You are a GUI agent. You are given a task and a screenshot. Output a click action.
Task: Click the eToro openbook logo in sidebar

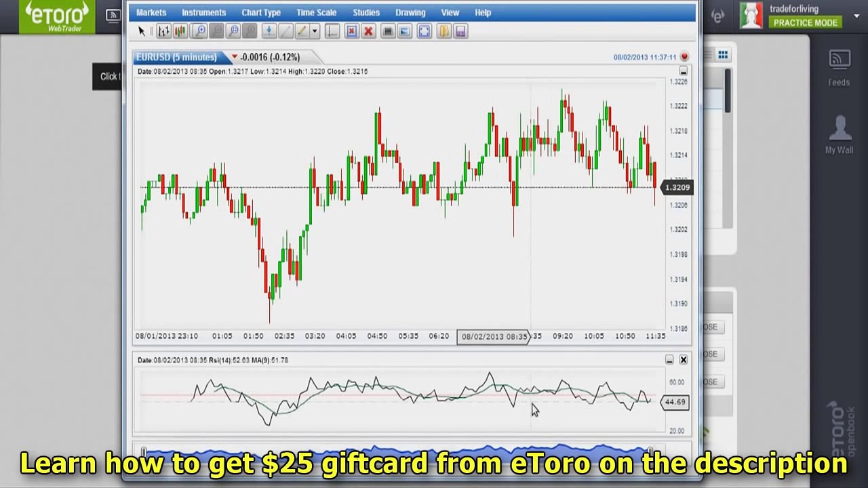(x=841, y=429)
